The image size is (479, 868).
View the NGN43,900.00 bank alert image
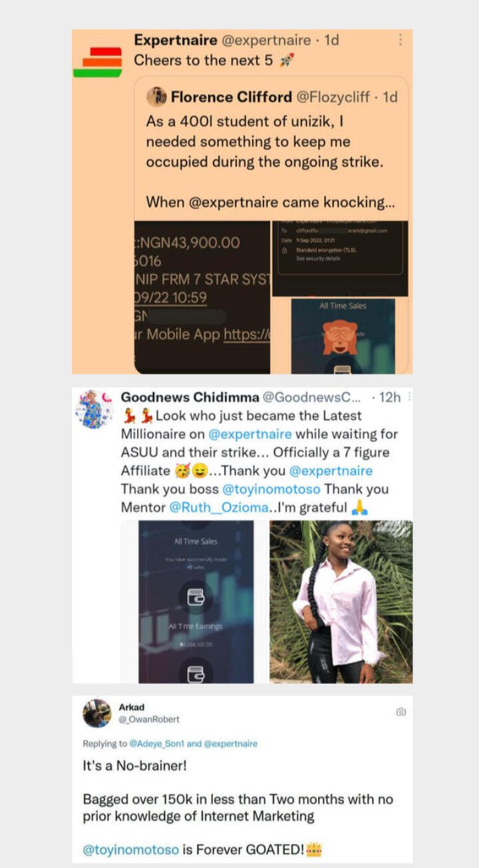coord(202,297)
